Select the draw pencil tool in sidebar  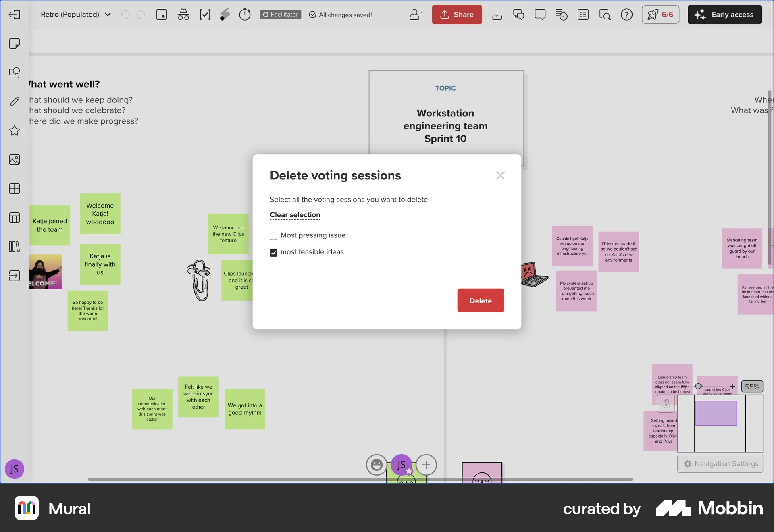click(15, 102)
